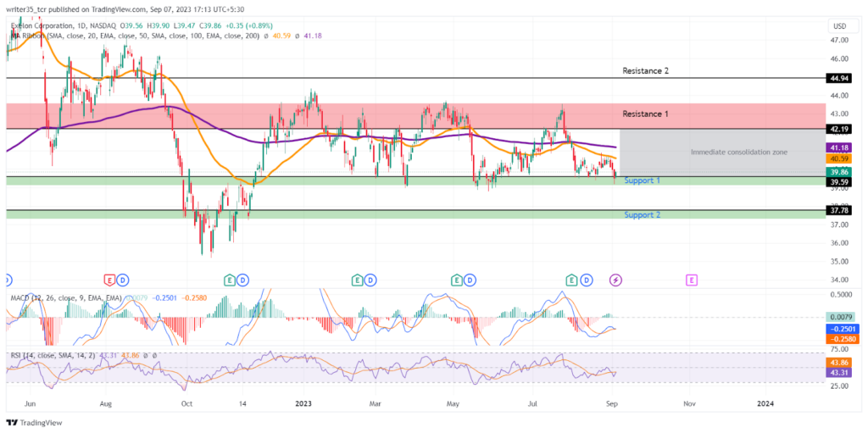Select the dividend D marker near February 2023

tap(371, 280)
